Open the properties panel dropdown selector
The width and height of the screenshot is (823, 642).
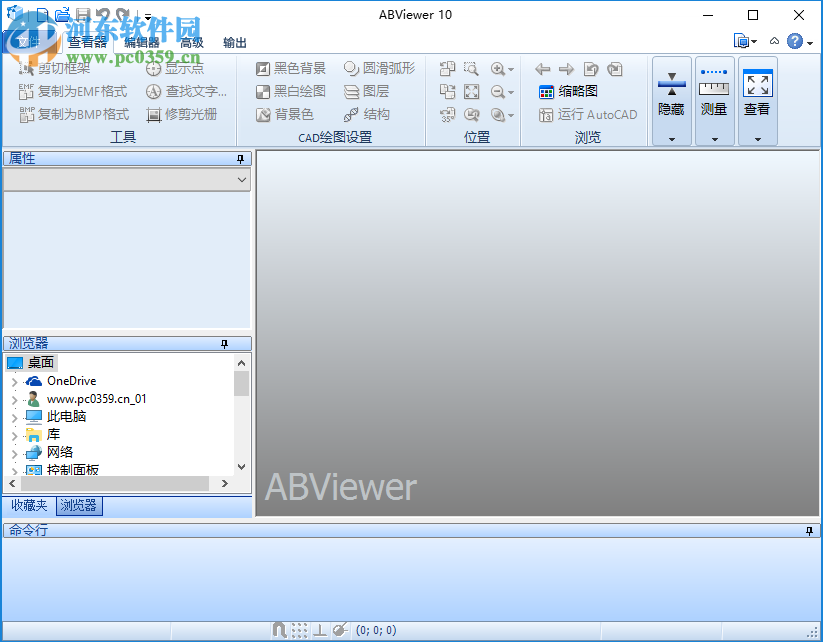pos(240,179)
